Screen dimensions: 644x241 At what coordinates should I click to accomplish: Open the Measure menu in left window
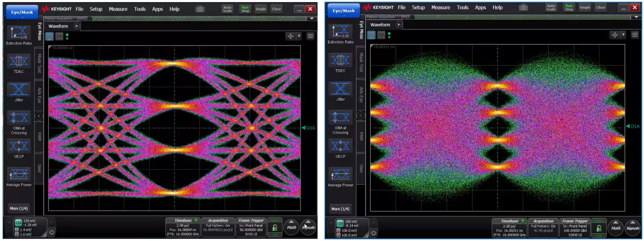(118, 9)
